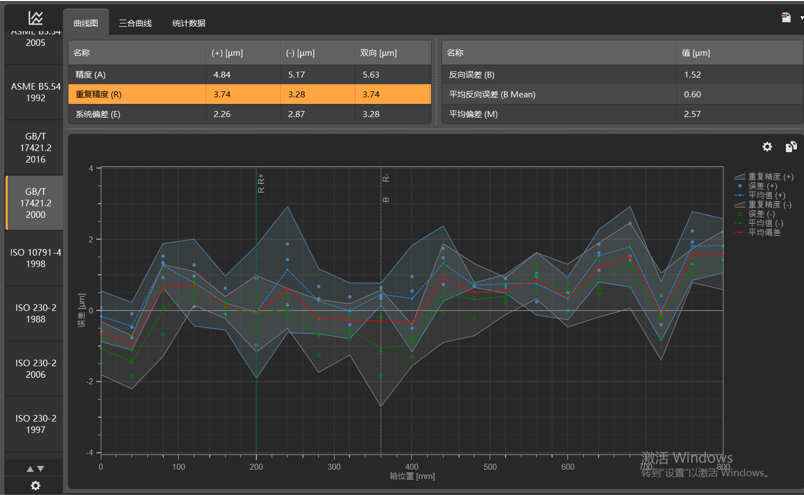804x495 pixels.
Task: Switch to the 三合曲线 tab
Action: [135, 23]
